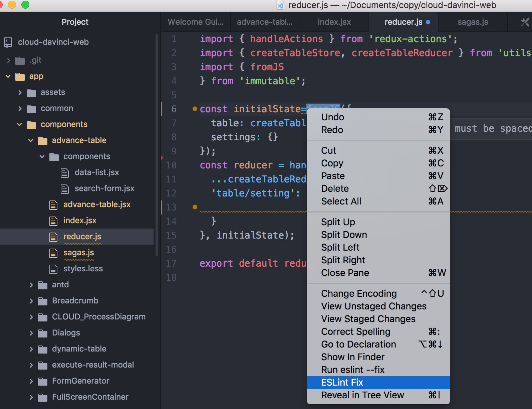Click 'initialState' text on line 15

tap(250, 236)
